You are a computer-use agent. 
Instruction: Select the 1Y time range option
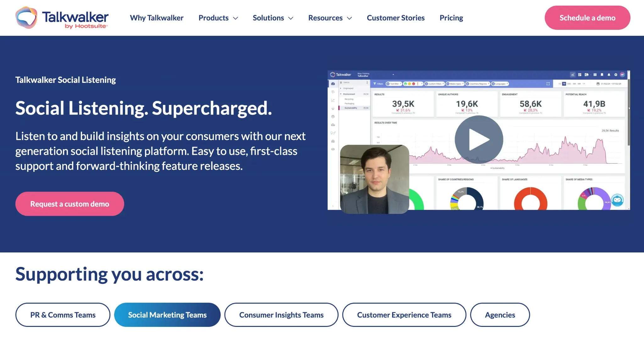point(584,84)
